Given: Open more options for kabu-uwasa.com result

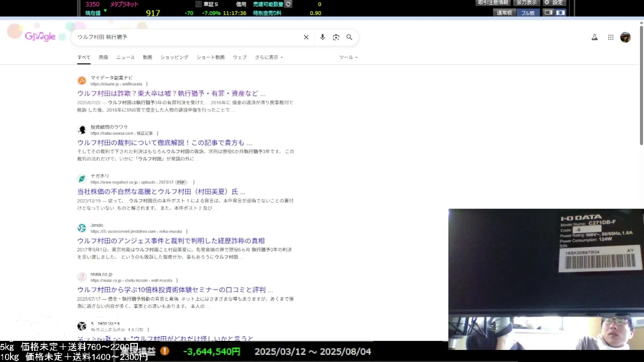Looking at the screenshot, I should [x=157, y=133].
